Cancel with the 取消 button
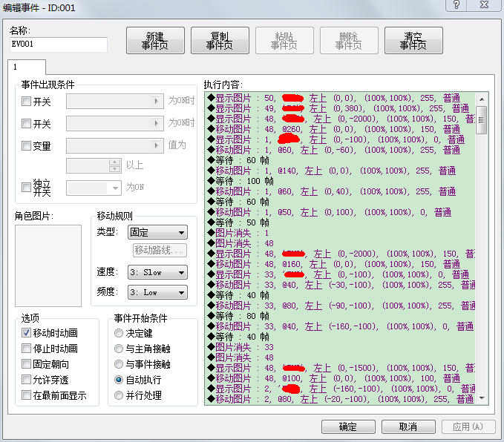 408,426
